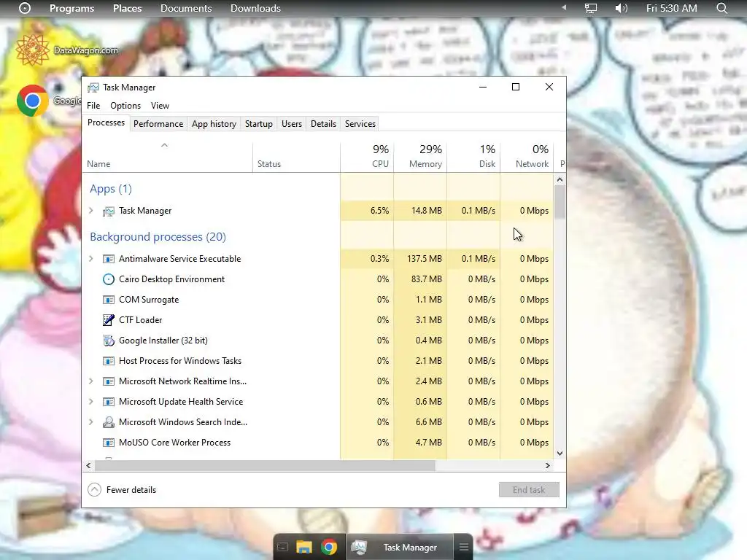Click the Microsoft Network Realtime Inspection icon
This screenshot has width=747, height=560.
click(x=109, y=381)
